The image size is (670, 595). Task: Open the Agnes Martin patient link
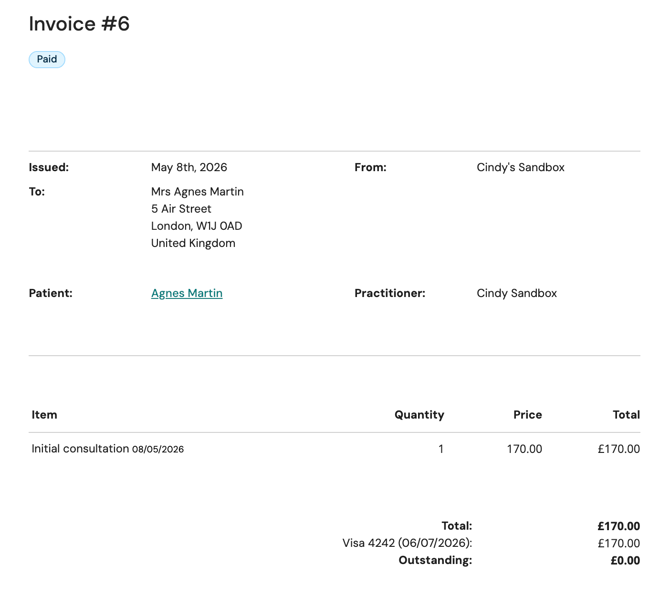(187, 293)
